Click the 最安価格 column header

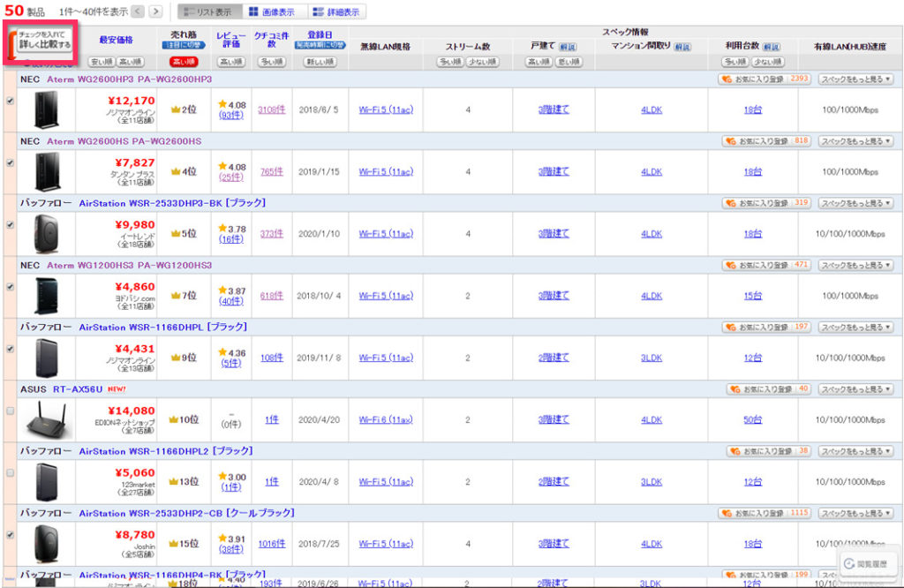click(116, 40)
